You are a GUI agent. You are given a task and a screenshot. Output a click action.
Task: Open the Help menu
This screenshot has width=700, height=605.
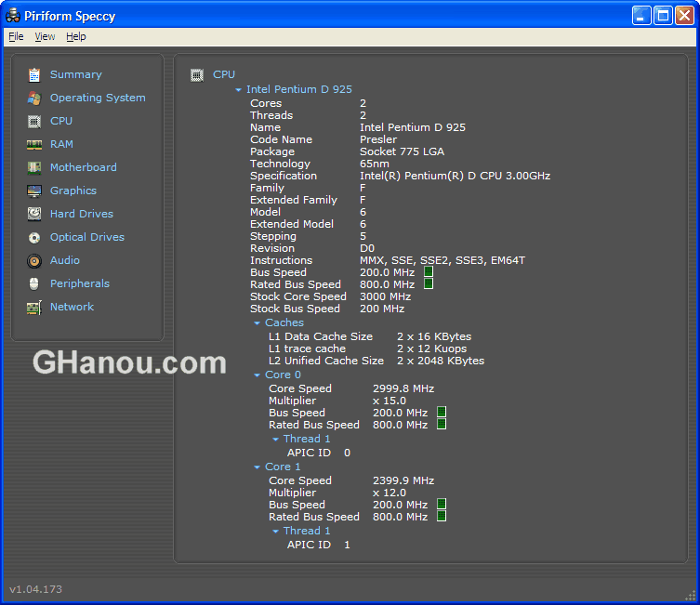[x=76, y=36]
